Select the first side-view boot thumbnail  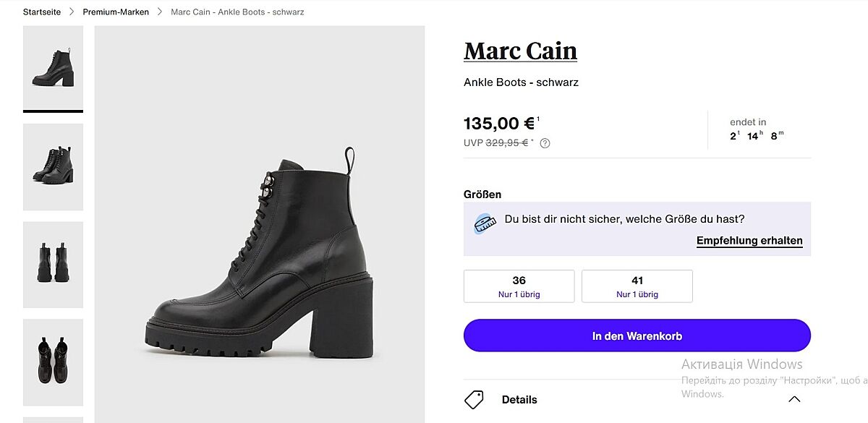click(x=53, y=68)
